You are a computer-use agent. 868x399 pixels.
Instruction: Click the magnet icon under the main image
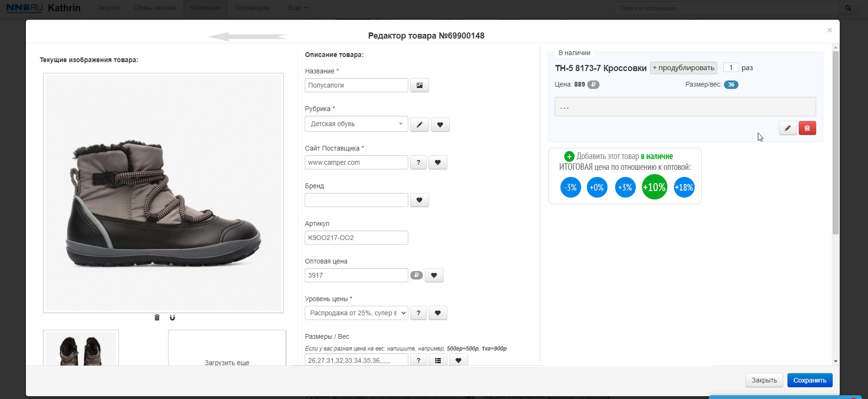pos(172,318)
